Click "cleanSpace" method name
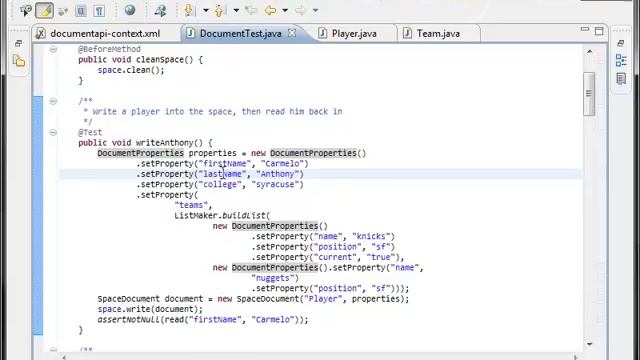The image size is (640, 360). pos(160,60)
